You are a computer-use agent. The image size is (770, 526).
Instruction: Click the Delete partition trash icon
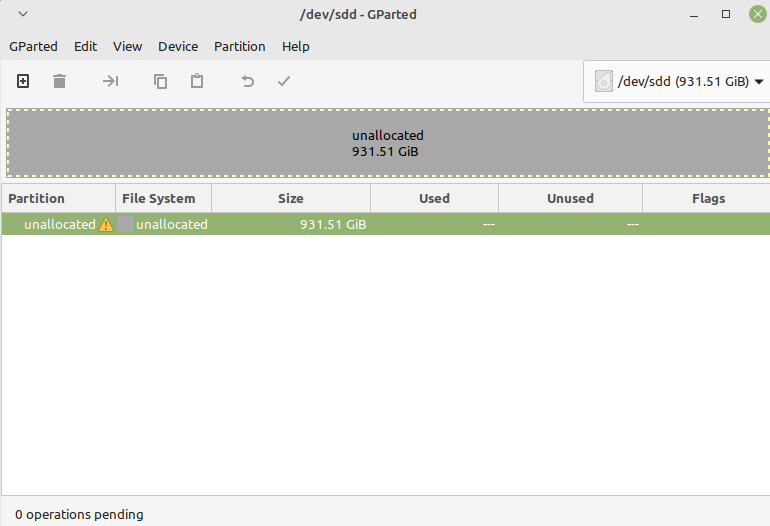point(59,81)
